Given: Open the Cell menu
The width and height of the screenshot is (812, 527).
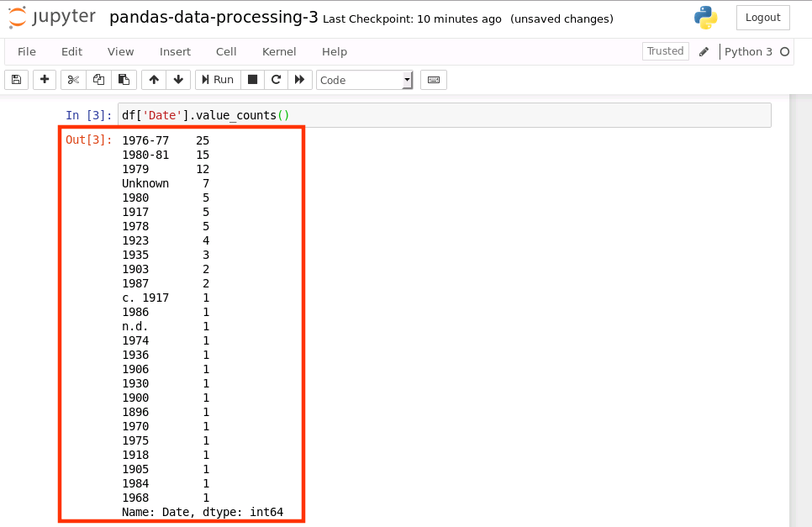Looking at the screenshot, I should point(226,52).
